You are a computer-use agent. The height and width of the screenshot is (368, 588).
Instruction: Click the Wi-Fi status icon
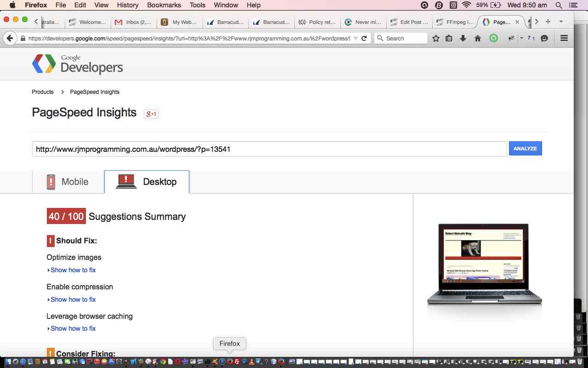click(467, 5)
